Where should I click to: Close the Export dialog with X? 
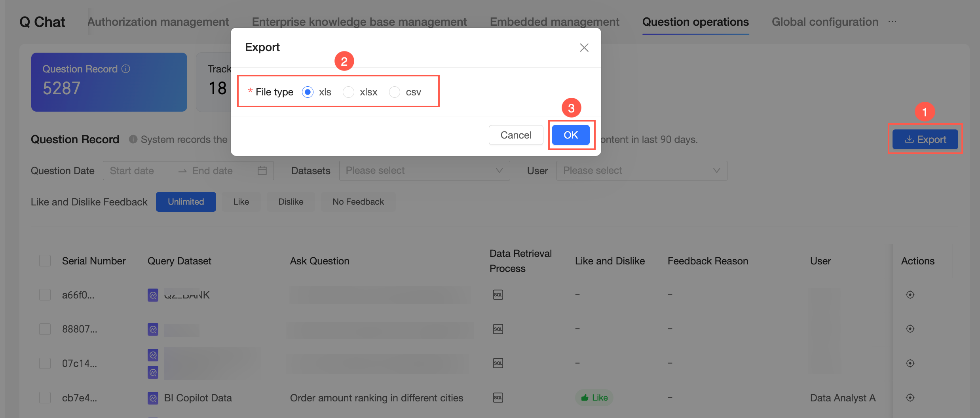(584, 47)
